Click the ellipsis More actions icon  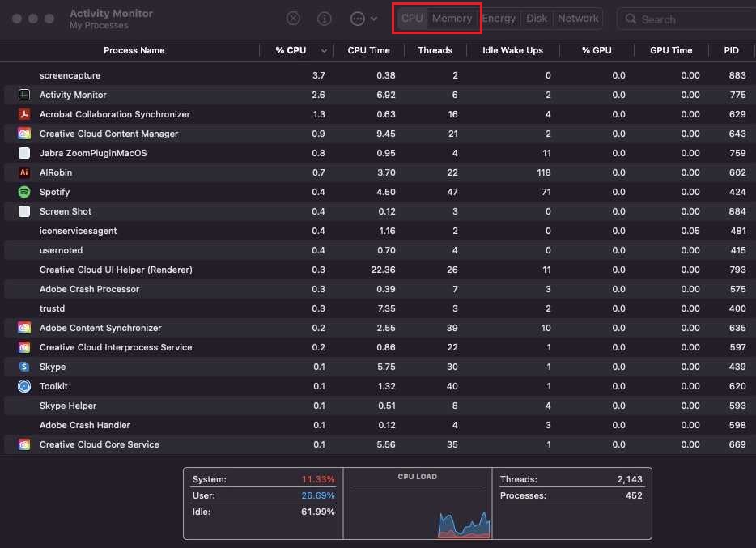tap(357, 19)
